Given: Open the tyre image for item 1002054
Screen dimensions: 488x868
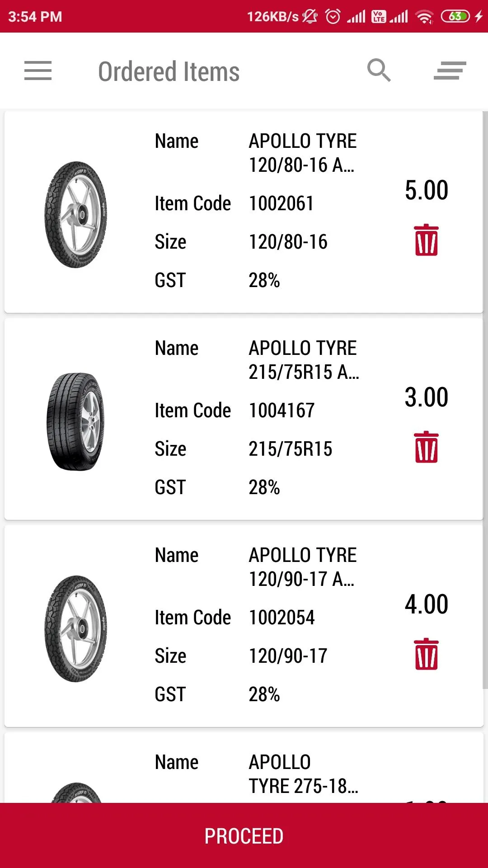Looking at the screenshot, I should (x=76, y=628).
